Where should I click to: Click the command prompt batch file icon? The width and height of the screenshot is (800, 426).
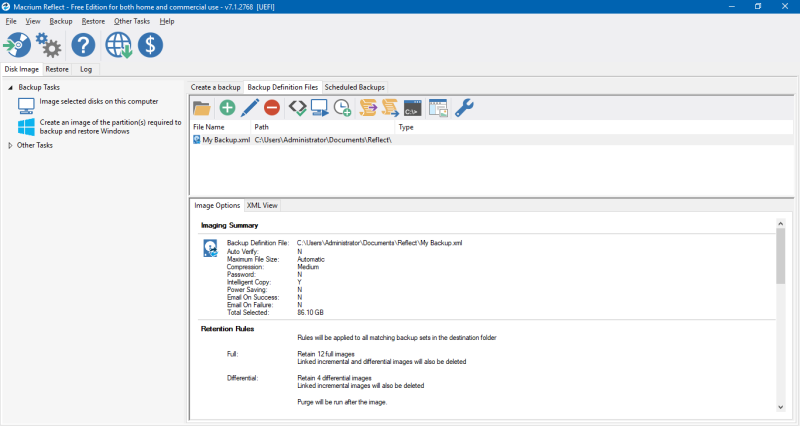[411, 107]
